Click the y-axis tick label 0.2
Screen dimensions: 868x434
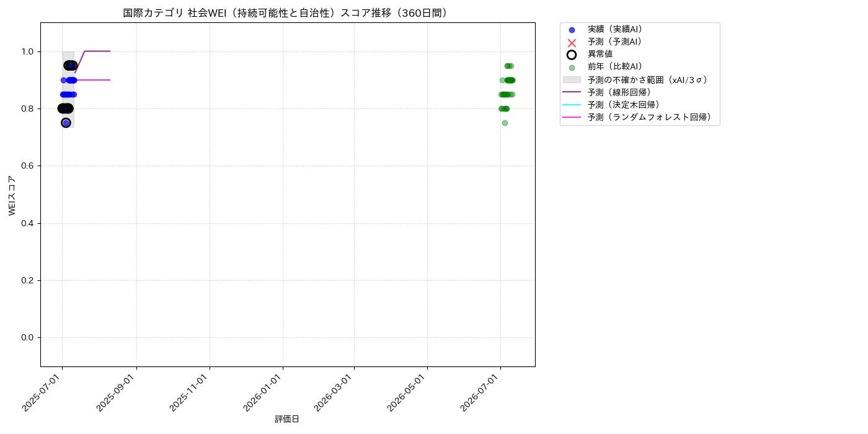29,280
